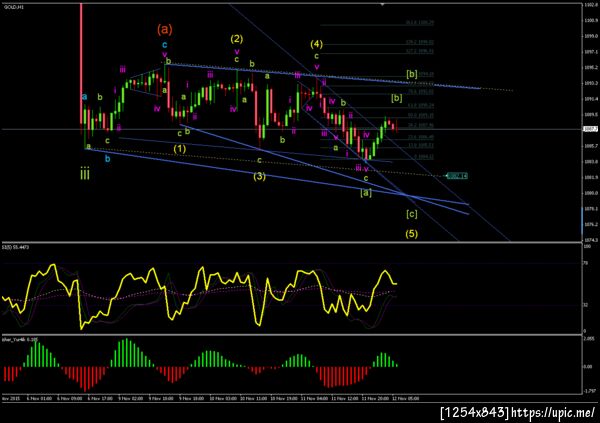Click the 11 Nov 04:00 time label

pyautogui.click(x=314, y=399)
